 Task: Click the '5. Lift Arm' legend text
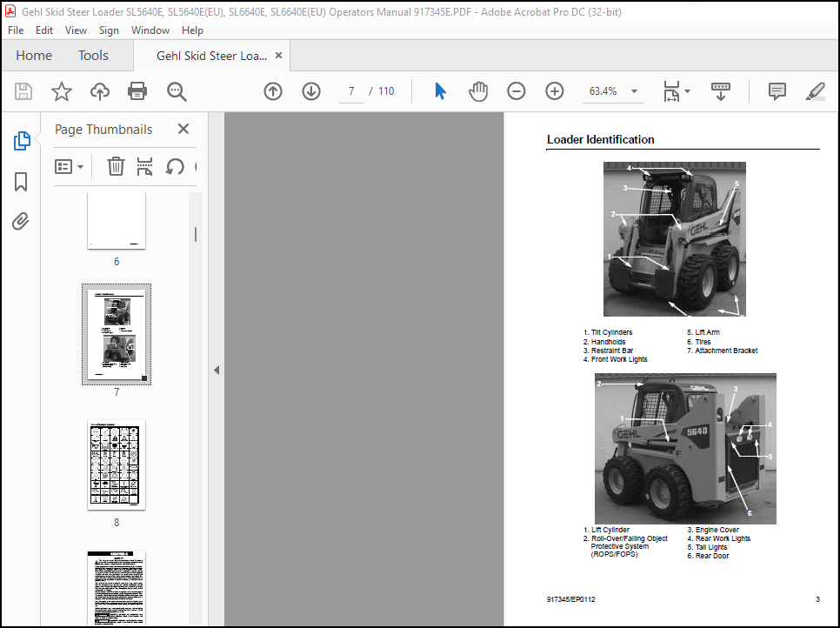(x=703, y=332)
